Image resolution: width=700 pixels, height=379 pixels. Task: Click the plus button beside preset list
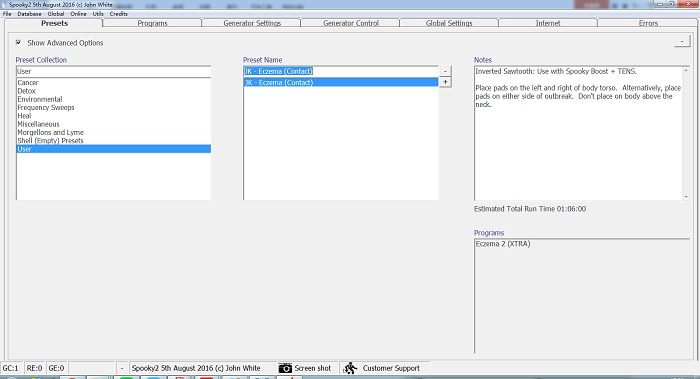(x=445, y=82)
